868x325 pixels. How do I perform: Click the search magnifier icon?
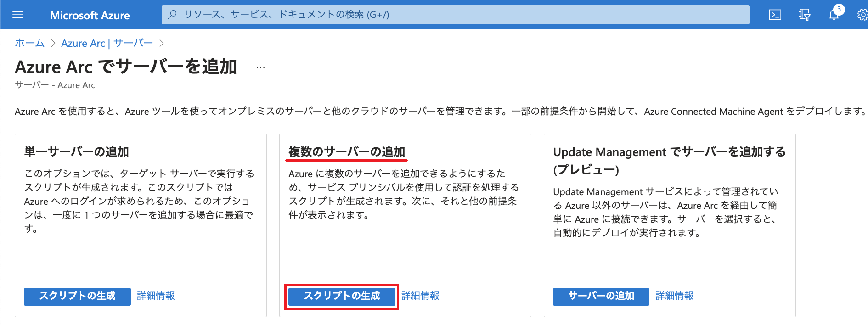click(172, 15)
